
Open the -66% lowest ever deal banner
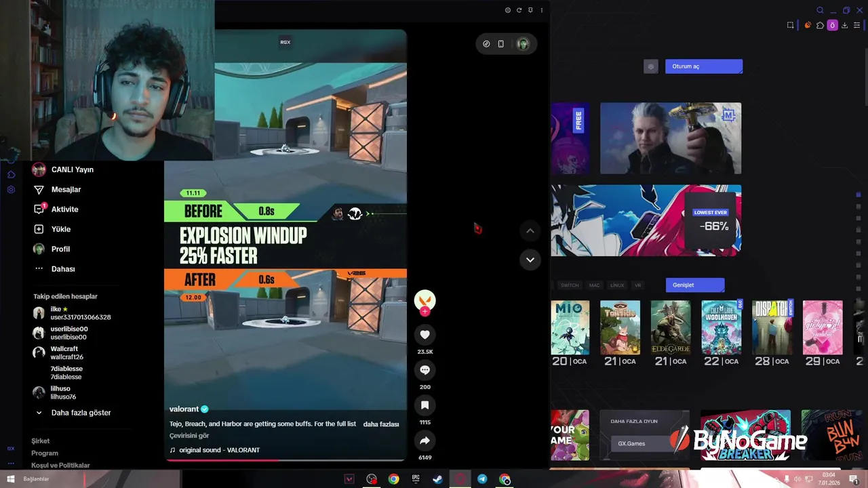[x=646, y=220]
